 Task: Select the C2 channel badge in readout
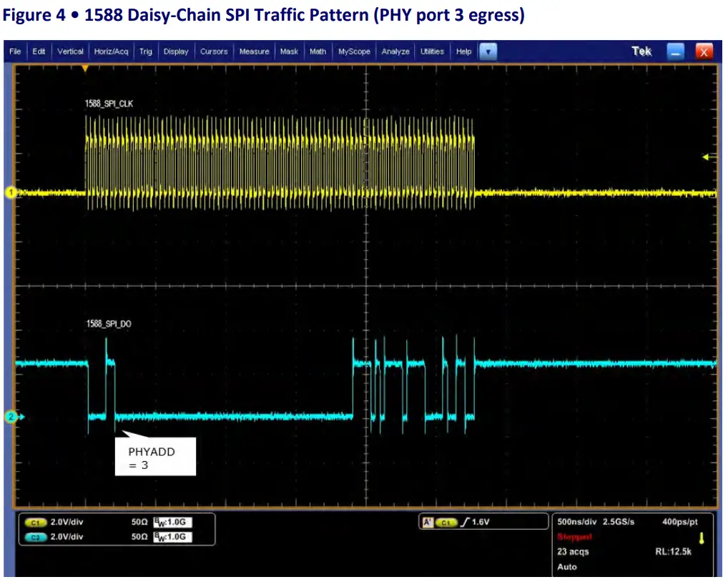tap(35, 538)
